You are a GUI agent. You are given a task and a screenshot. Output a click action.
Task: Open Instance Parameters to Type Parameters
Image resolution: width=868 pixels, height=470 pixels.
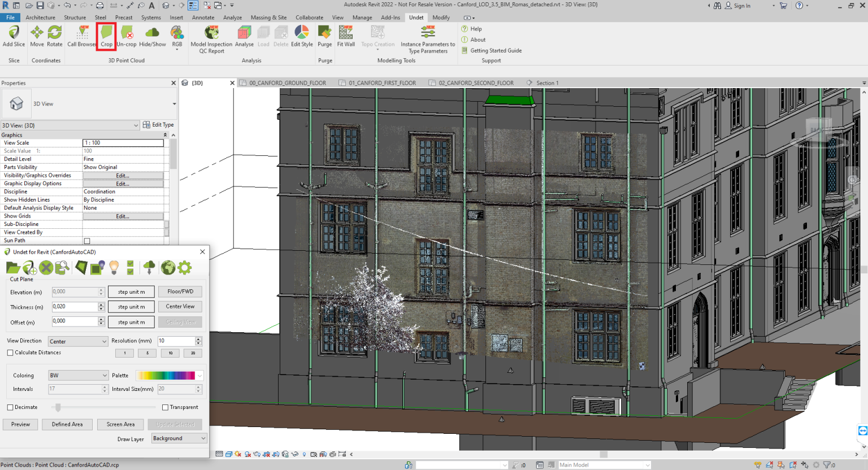428,40
